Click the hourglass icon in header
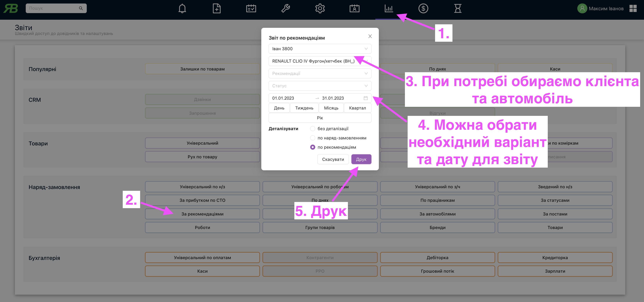Image resolution: width=644 pixels, height=302 pixels. pyautogui.click(x=458, y=8)
